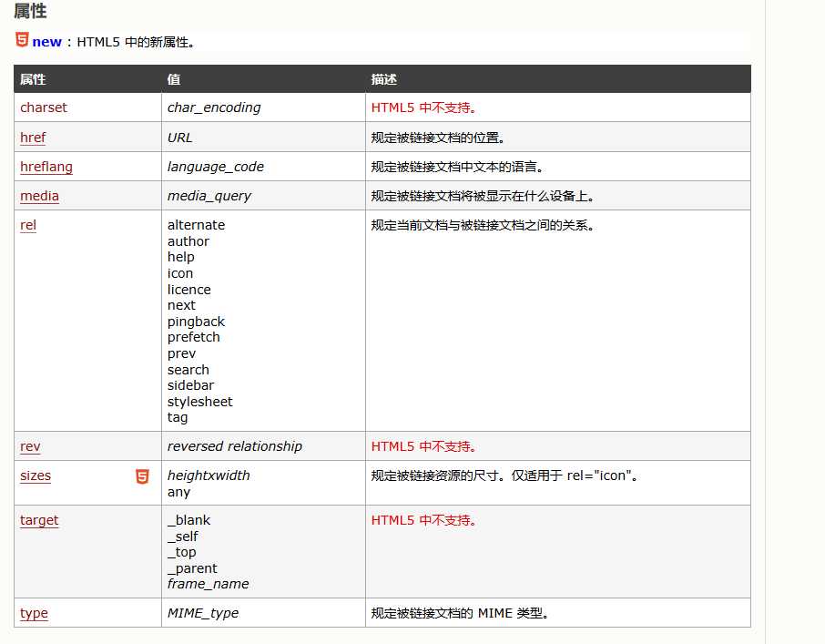Click the char_encoding value

tap(214, 107)
